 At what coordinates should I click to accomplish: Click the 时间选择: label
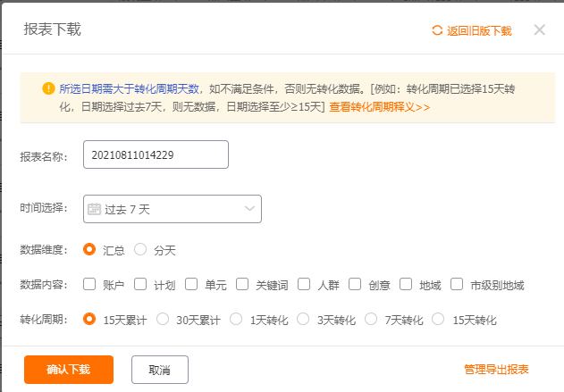click(44, 208)
